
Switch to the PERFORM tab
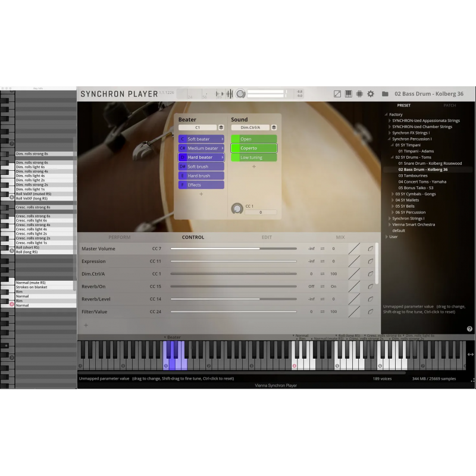coord(120,237)
